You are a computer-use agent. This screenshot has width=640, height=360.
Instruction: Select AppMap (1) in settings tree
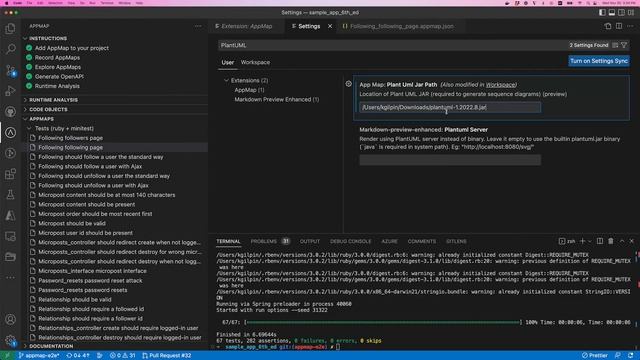pos(249,90)
